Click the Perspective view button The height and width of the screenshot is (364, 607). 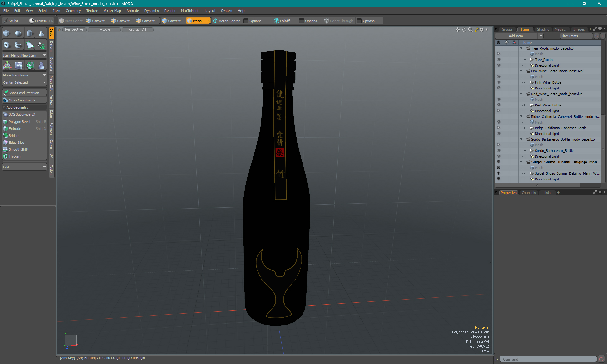point(74,30)
